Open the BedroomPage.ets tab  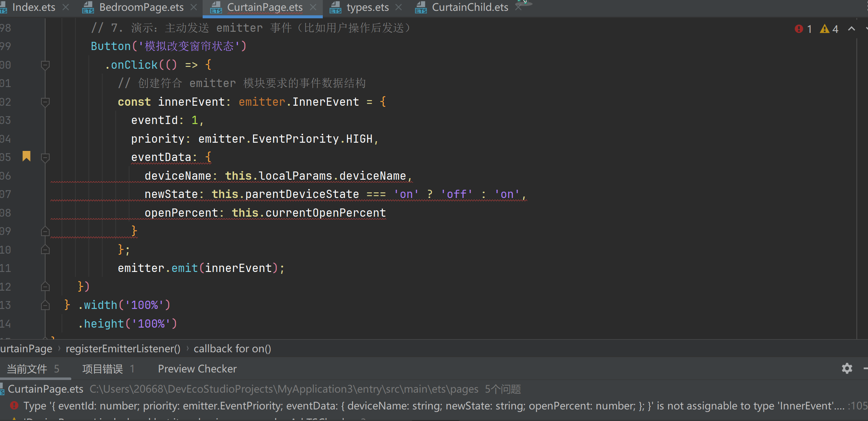(x=141, y=7)
